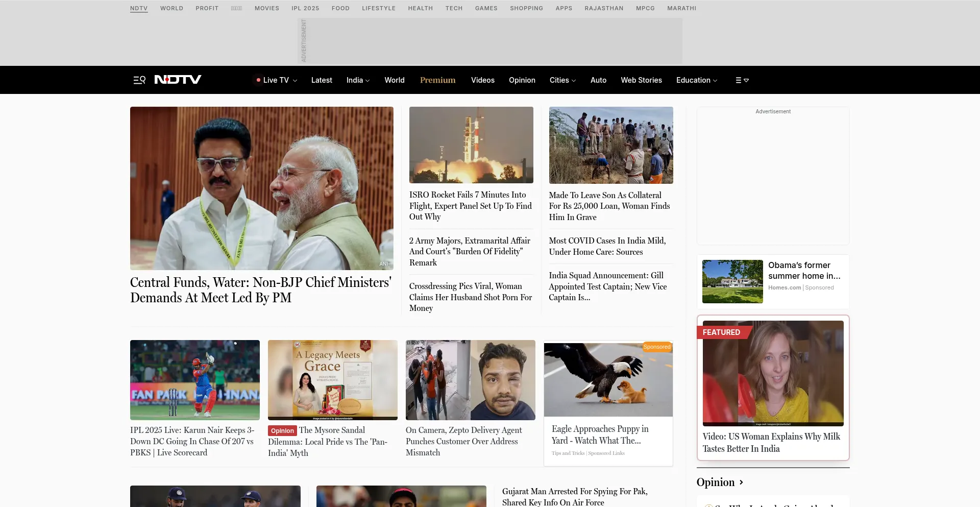Open the more options icon after Education
The image size is (980, 507).
(x=742, y=80)
